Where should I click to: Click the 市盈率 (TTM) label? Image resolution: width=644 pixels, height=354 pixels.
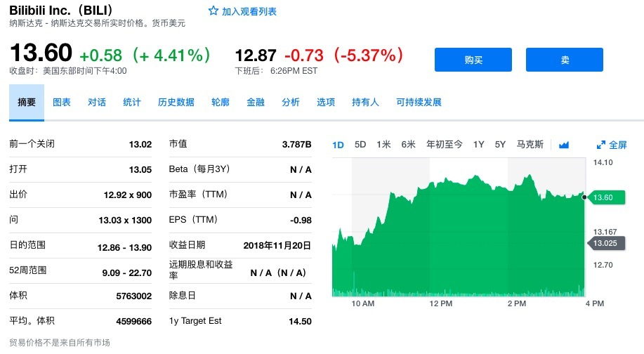(x=198, y=195)
